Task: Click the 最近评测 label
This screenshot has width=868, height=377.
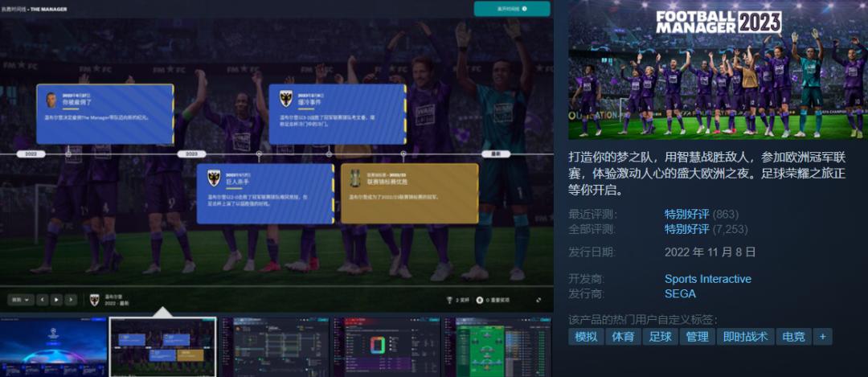Action: [x=592, y=215]
